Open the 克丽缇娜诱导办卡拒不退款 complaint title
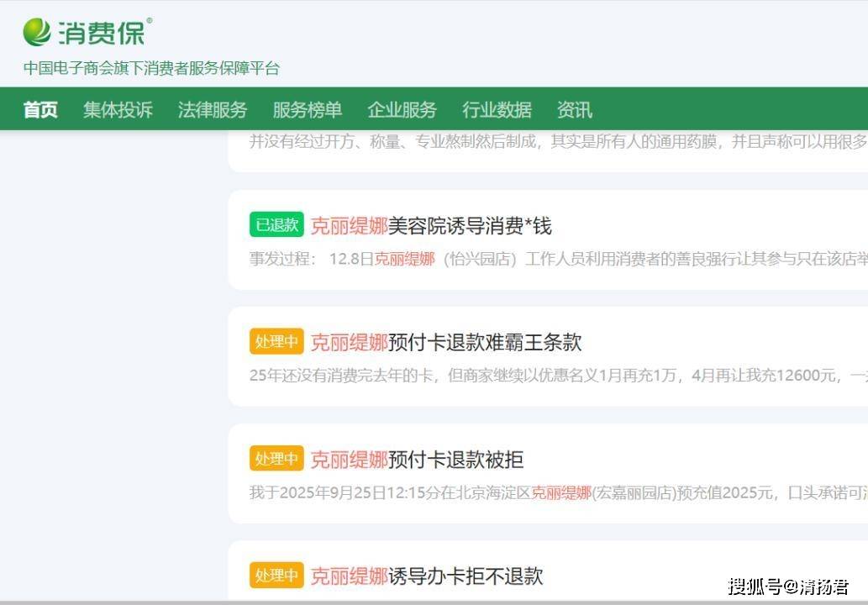 click(x=427, y=576)
